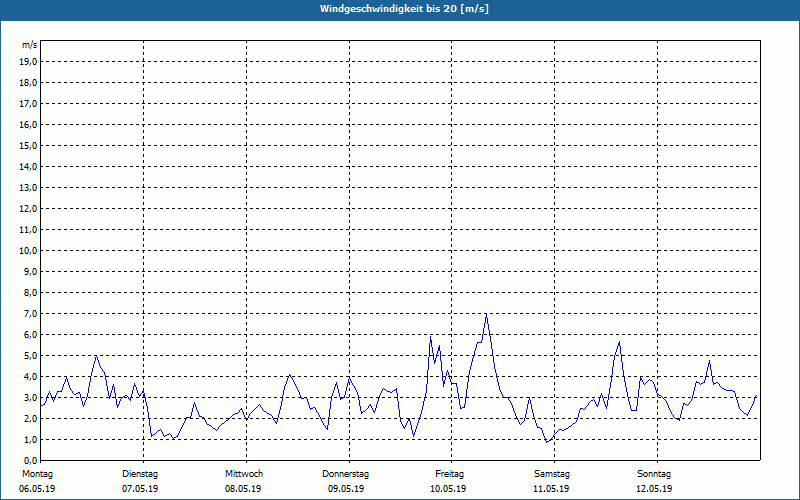Click the m/s unit label
This screenshot has width=800, height=500.
(x=30, y=45)
